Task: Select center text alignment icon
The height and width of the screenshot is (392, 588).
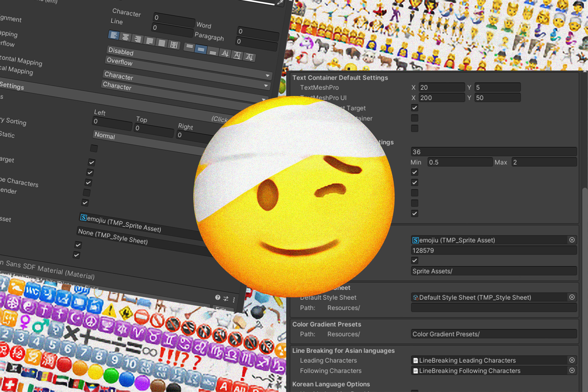Action: pos(125,37)
